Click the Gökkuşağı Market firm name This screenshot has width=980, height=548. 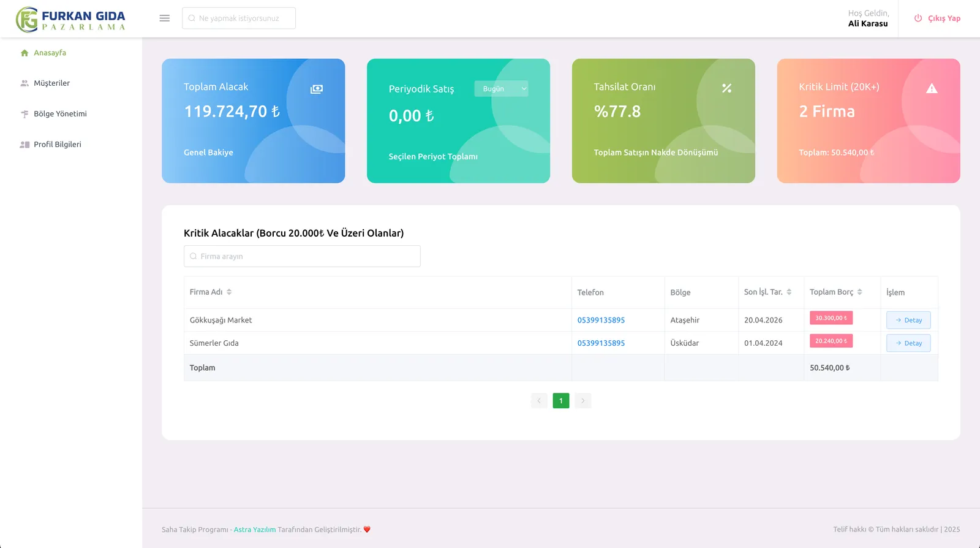click(x=221, y=320)
